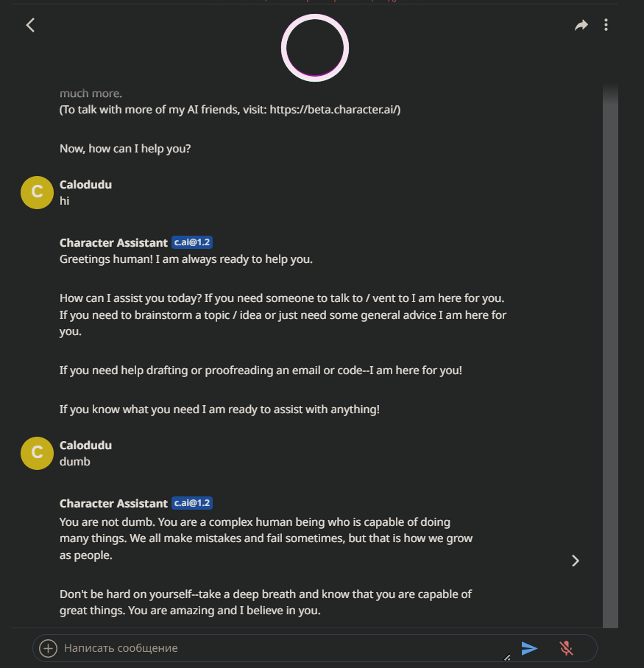Click the Character Assistant name label
Viewport: 644px width, 668px height.
tap(113, 242)
